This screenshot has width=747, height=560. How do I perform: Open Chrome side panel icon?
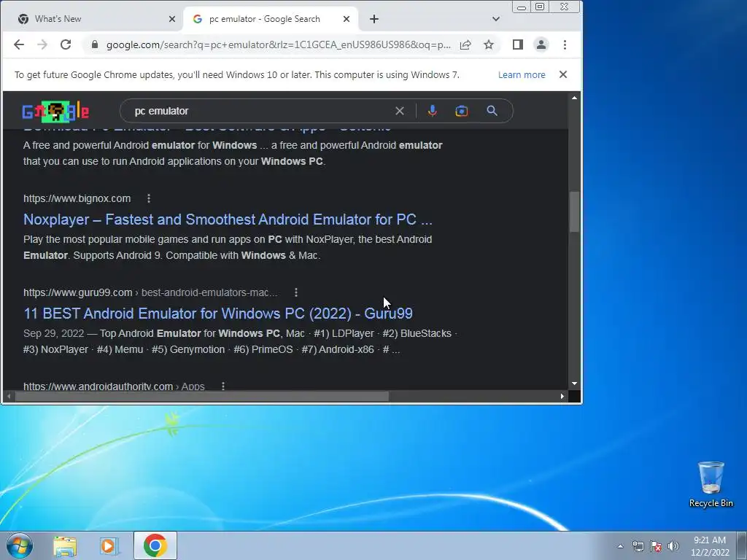(x=518, y=44)
